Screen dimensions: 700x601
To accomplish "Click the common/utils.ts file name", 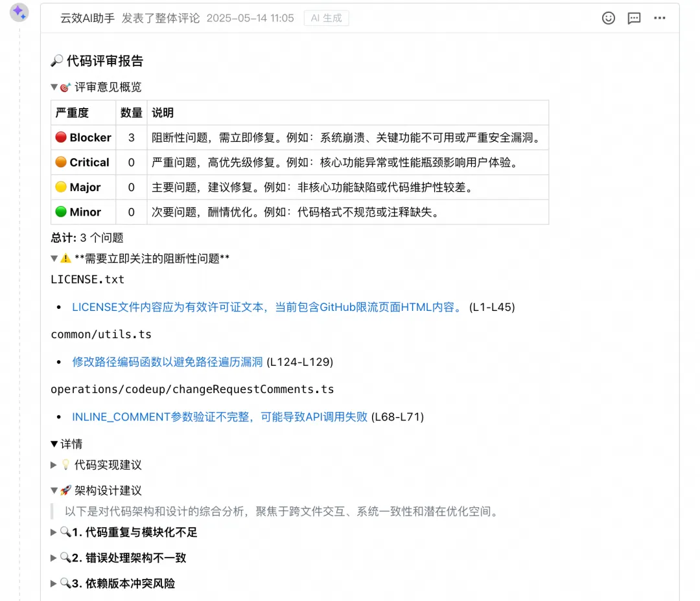I will tap(101, 334).
